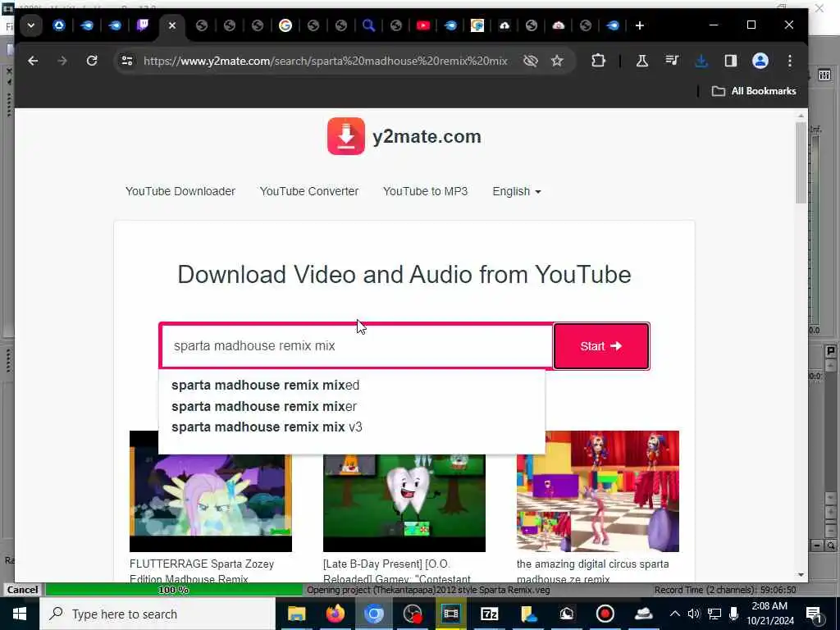Open the Chrome downloads icon
This screenshot has height=630, width=840.
[x=701, y=61]
